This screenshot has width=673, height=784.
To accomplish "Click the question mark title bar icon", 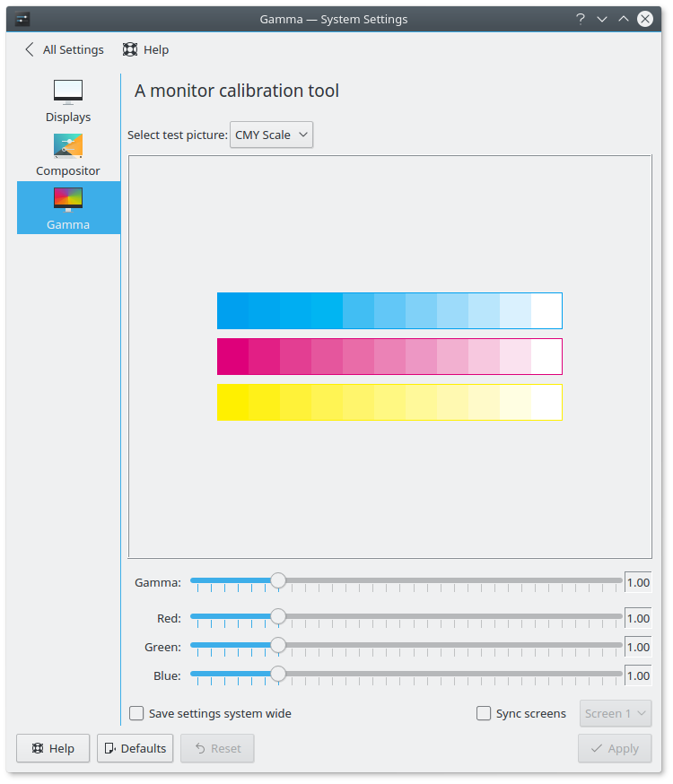I will [x=581, y=19].
